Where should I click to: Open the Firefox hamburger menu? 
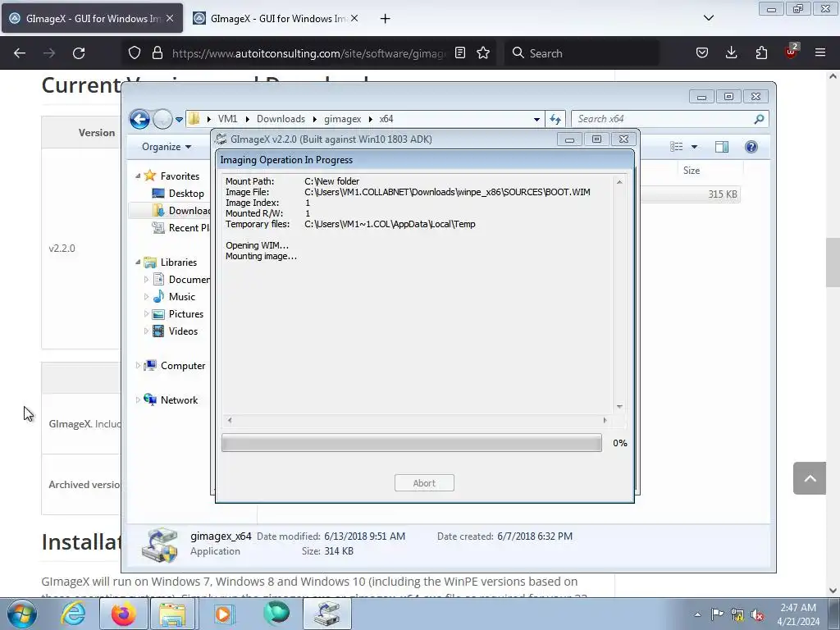coord(820,53)
